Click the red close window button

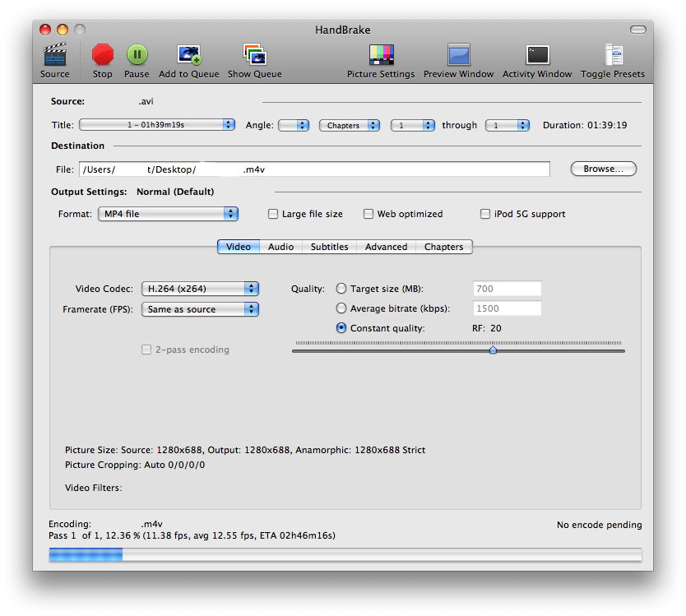45,30
